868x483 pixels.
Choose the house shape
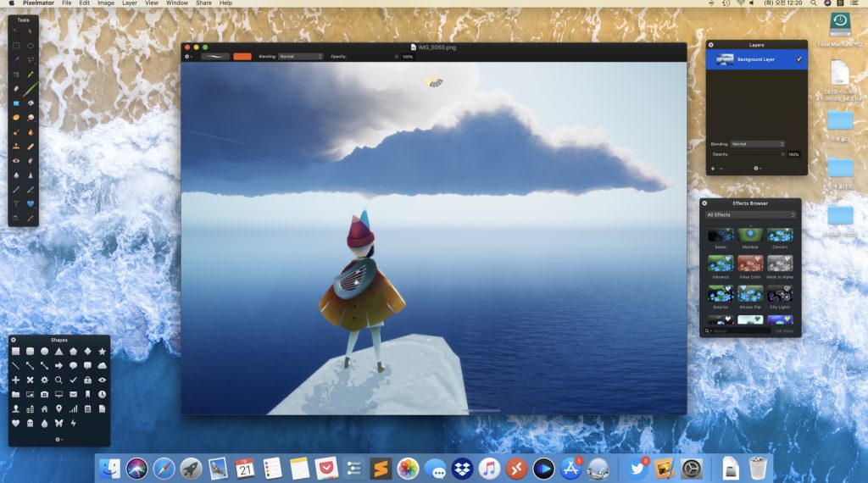(x=44, y=409)
